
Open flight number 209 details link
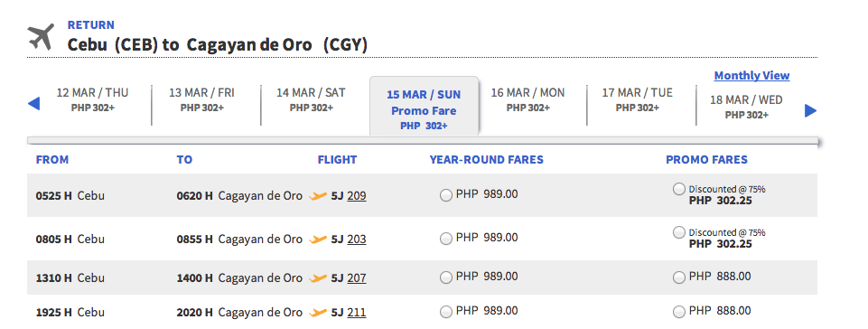click(x=357, y=195)
